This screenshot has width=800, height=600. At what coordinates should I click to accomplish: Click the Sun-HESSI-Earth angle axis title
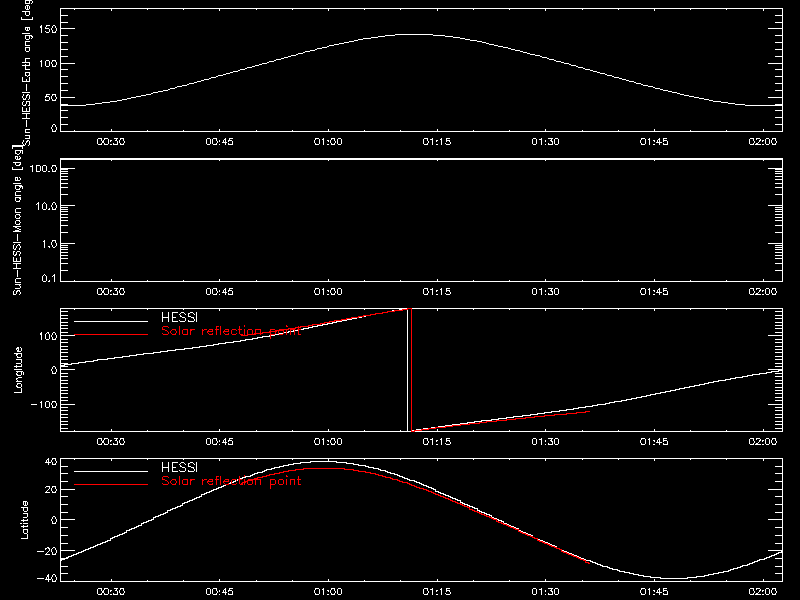click(27, 73)
